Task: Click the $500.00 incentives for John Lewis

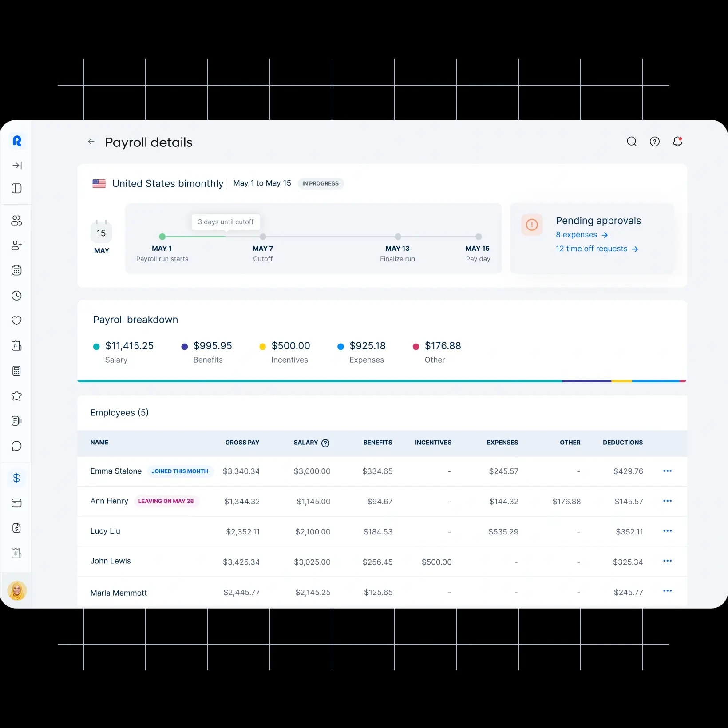Action: 437,562
